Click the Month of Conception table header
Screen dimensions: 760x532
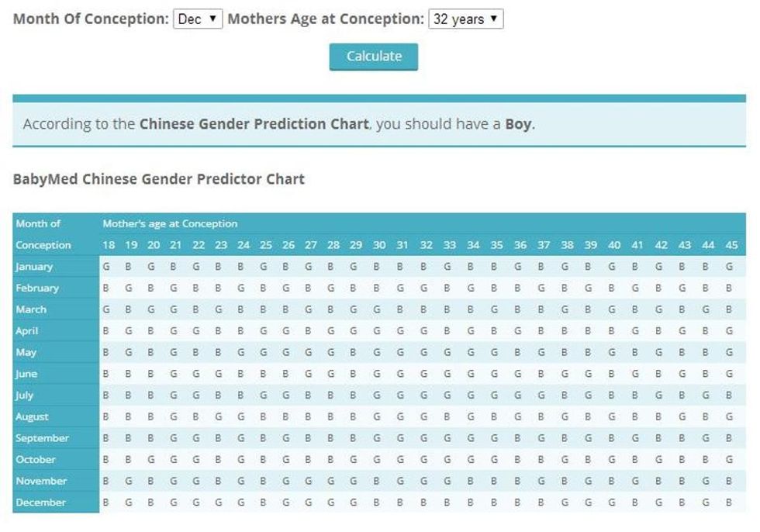[x=43, y=233]
